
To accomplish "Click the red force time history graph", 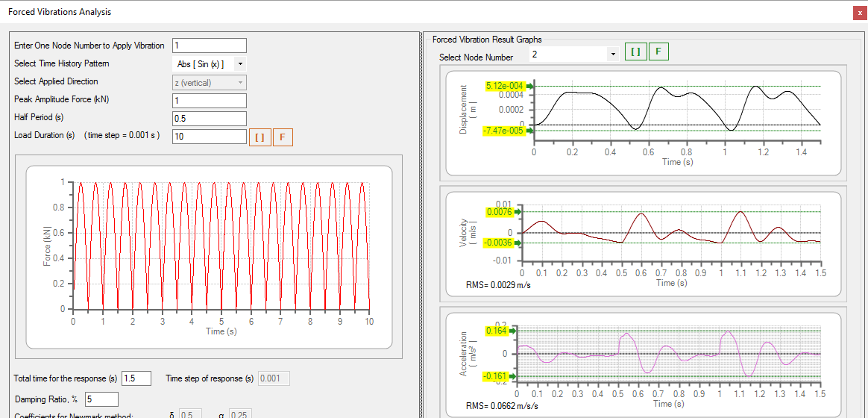I will coord(221,246).
